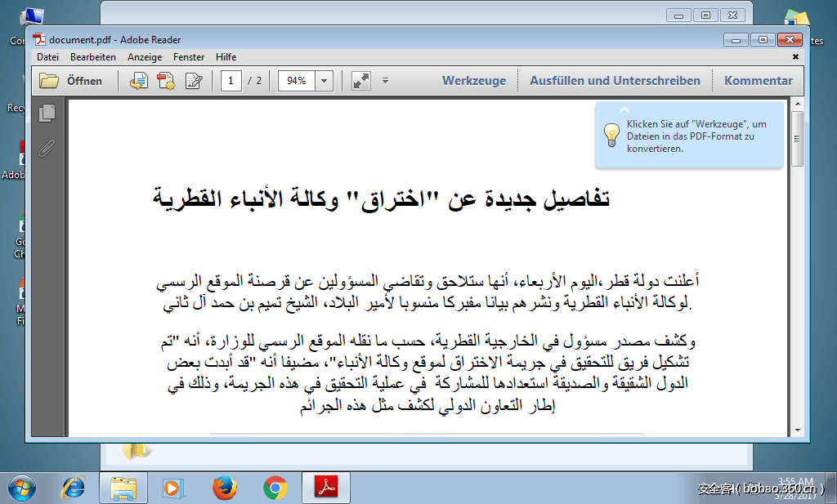The image size is (837, 504).
Task: Open the zoom level dropdown
Action: pyautogui.click(x=323, y=80)
